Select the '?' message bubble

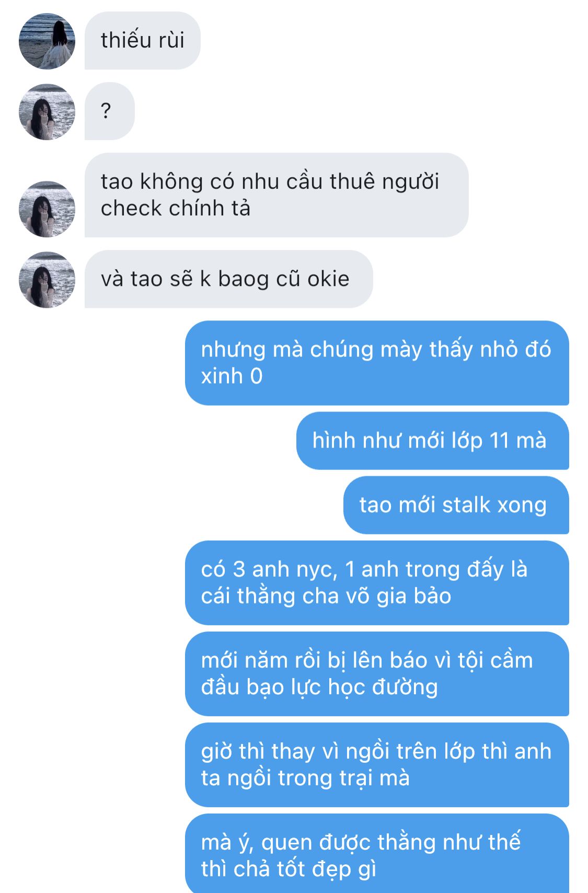[x=110, y=111]
